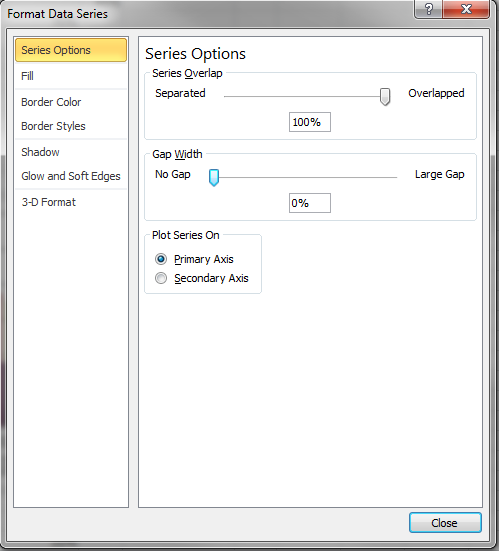Go to Glow and Soft Edges

point(71,176)
